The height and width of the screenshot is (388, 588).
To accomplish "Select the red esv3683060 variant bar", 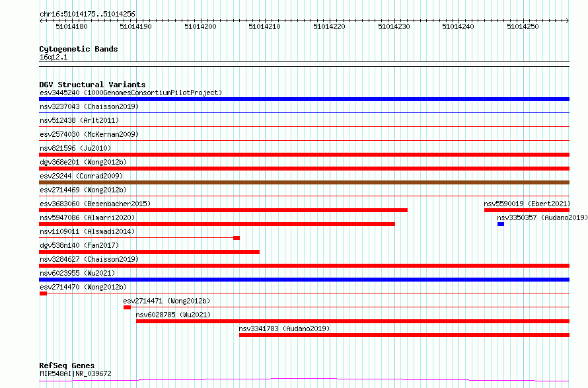I will tap(223, 210).
